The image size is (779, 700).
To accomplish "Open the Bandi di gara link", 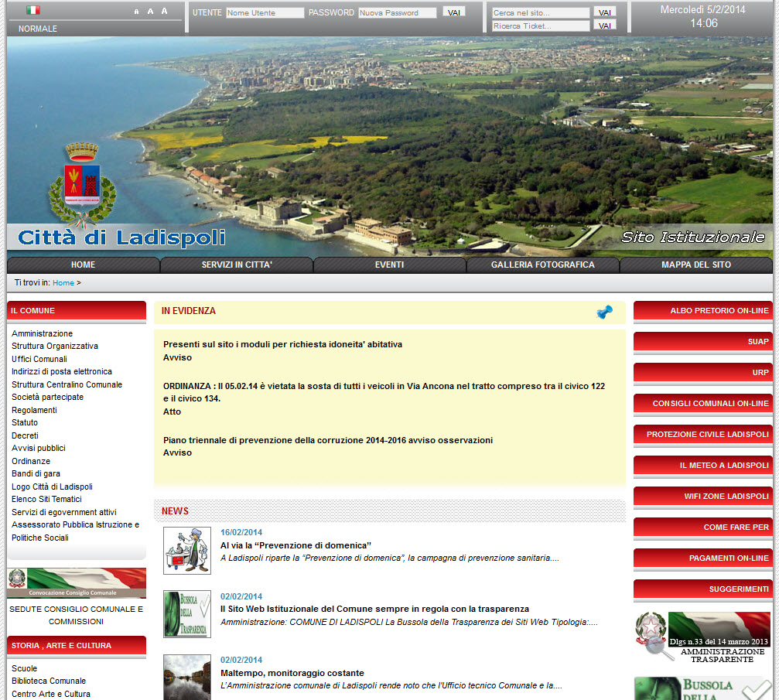I will pos(36,473).
